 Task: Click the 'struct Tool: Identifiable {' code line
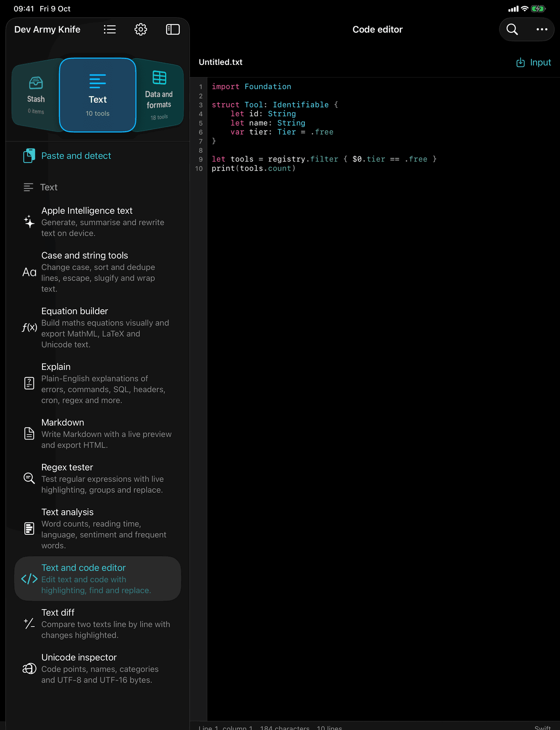(x=275, y=105)
